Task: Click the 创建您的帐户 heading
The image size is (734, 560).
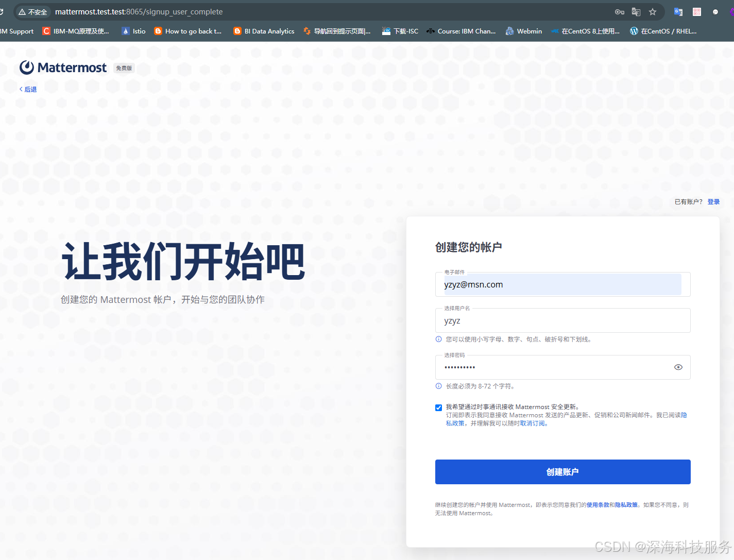Action: click(x=469, y=247)
